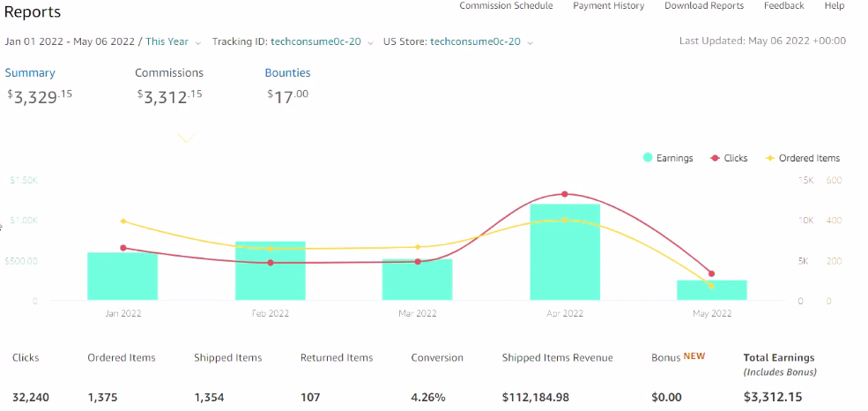Click the May 2022 Clicks data point
The height and width of the screenshot is (411, 868).
(x=712, y=273)
